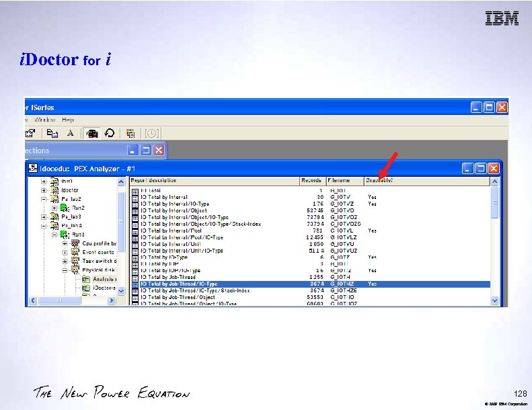
Task: Click table icon of 'IO Total by Job-Thread/Object'
Action: pyautogui.click(x=135, y=297)
